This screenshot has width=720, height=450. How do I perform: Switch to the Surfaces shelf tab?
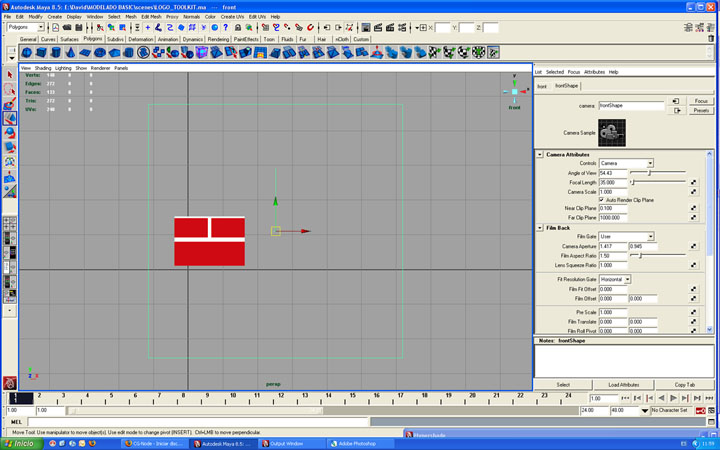tap(69, 39)
